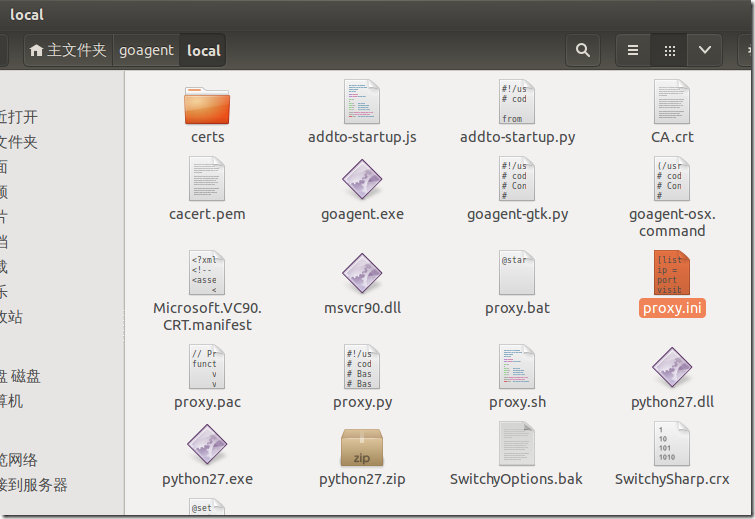The height and width of the screenshot is (519, 755).
Task: Select the python27.zip archive icon
Action: click(362, 447)
